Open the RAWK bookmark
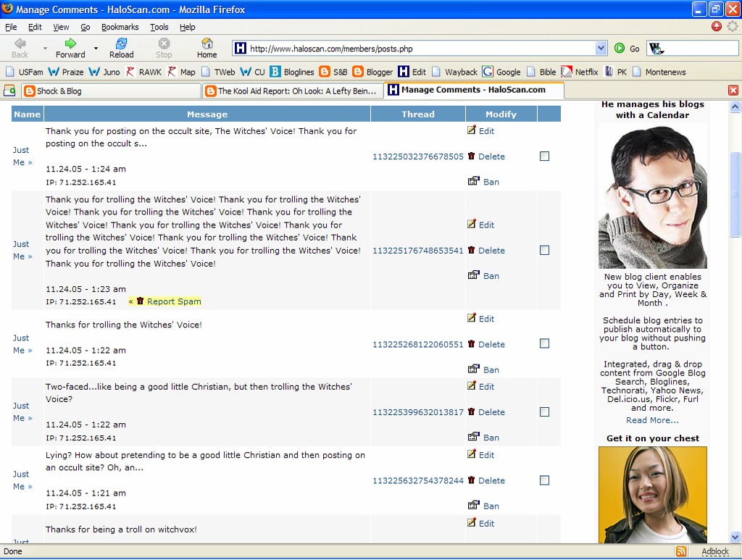Viewport: 742px width, 560px height. [x=143, y=72]
